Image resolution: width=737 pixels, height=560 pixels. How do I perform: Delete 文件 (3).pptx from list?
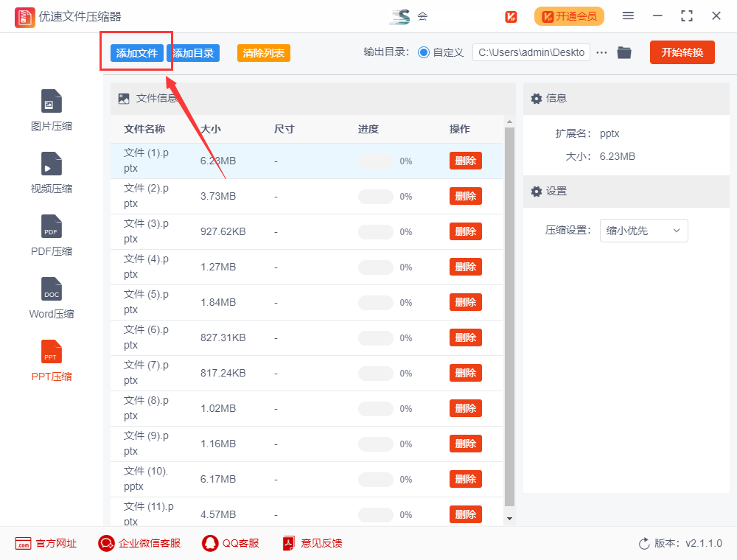tap(466, 231)
